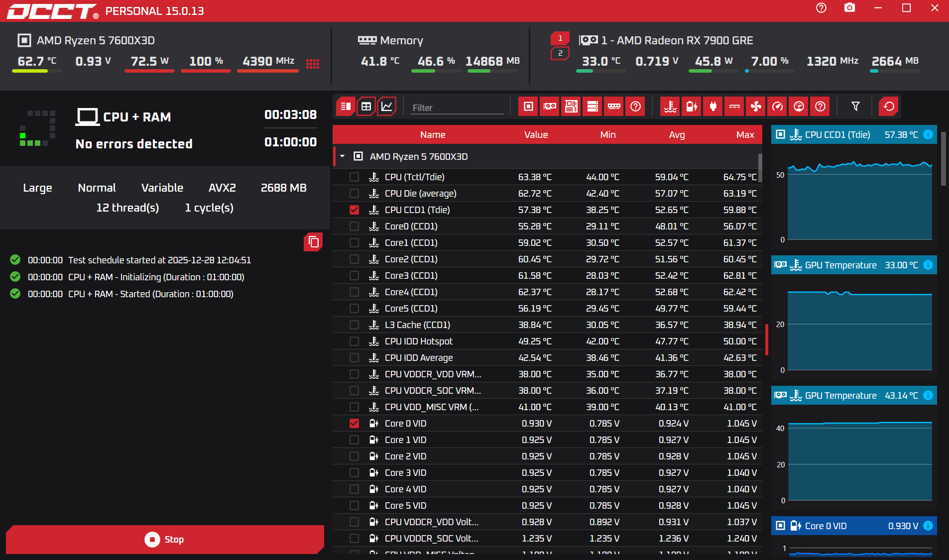Show info for the 43.14 °C GPU Temperature graph
This screenshot has width=949, height=560.
pos(928,395)
